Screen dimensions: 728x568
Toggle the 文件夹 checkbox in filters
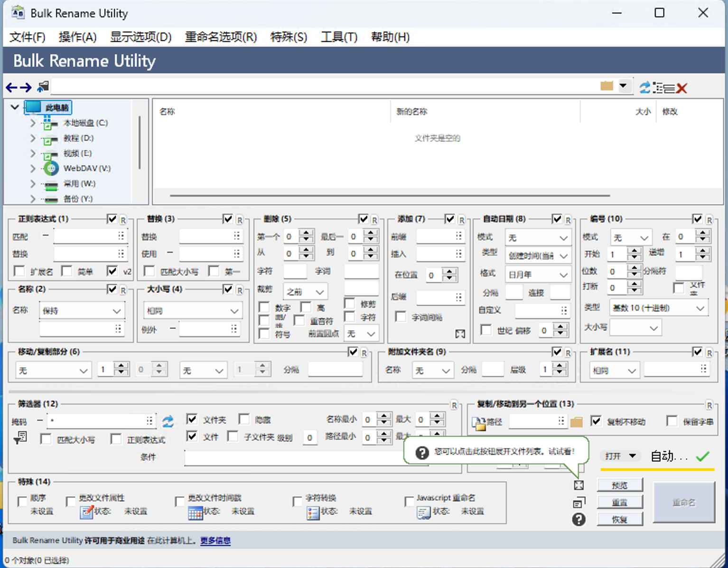[x=192, y=419]
